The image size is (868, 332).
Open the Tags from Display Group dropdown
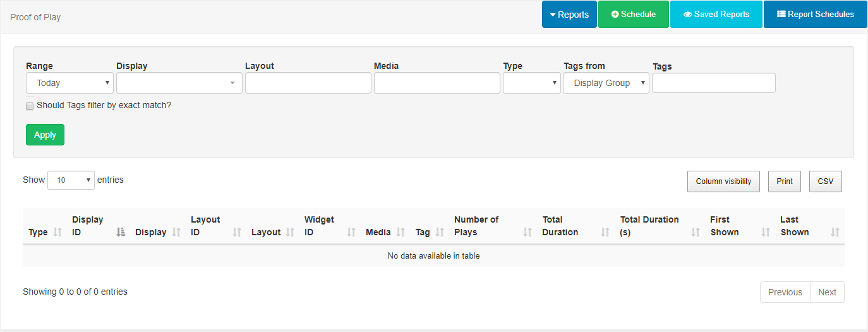(606, 83)
